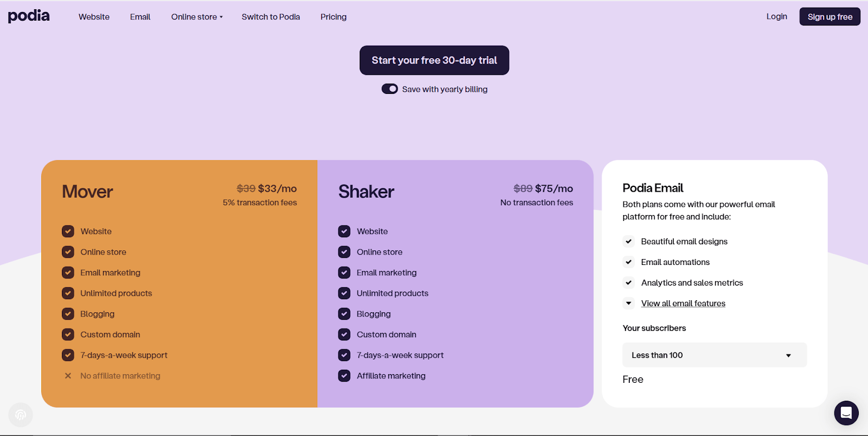Click the Mover Unlimited products text
The width and height of the screenshot is (868, 436).
(x=116, y=293)
